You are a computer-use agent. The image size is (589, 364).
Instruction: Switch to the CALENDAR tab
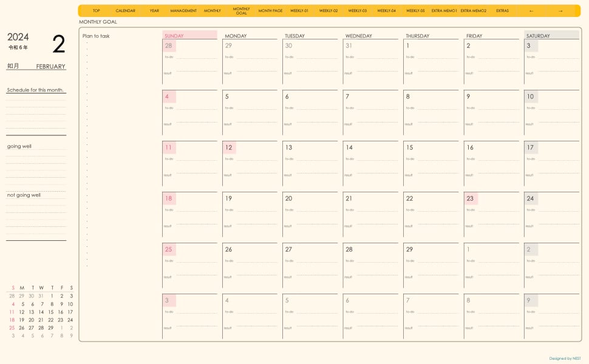pos(125,11)
